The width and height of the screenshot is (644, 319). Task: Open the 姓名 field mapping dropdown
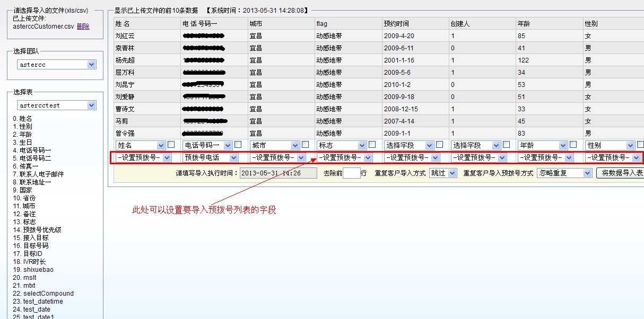click(141, 145)
